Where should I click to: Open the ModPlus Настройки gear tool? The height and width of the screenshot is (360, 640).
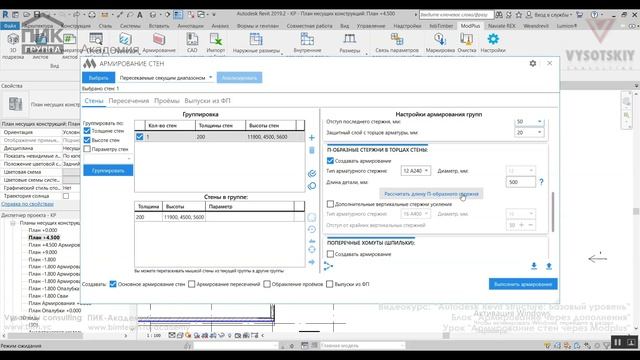493,43
